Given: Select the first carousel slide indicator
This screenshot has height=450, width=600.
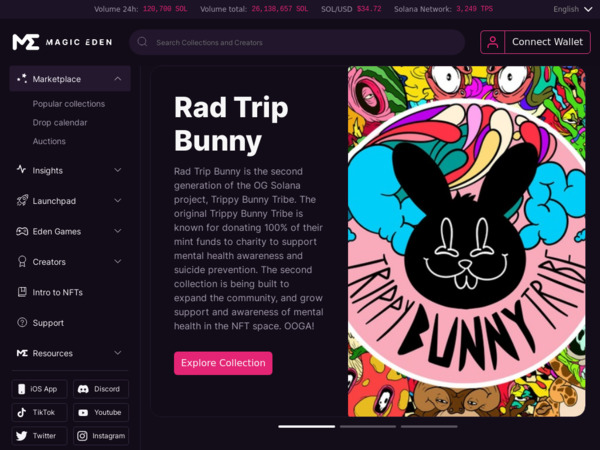Looking at the screenshot, I should point(307,426).
